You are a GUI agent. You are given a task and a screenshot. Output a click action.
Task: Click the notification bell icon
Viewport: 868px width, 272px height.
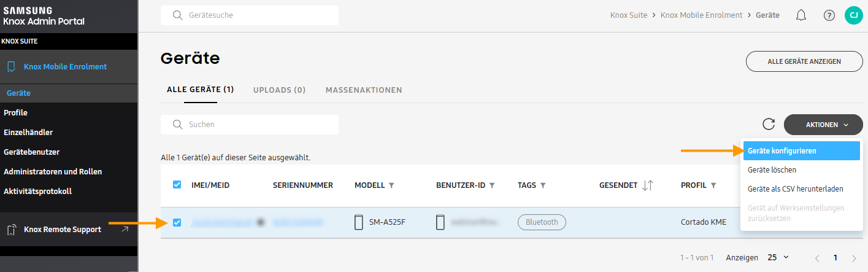click(x=801, y=15)
